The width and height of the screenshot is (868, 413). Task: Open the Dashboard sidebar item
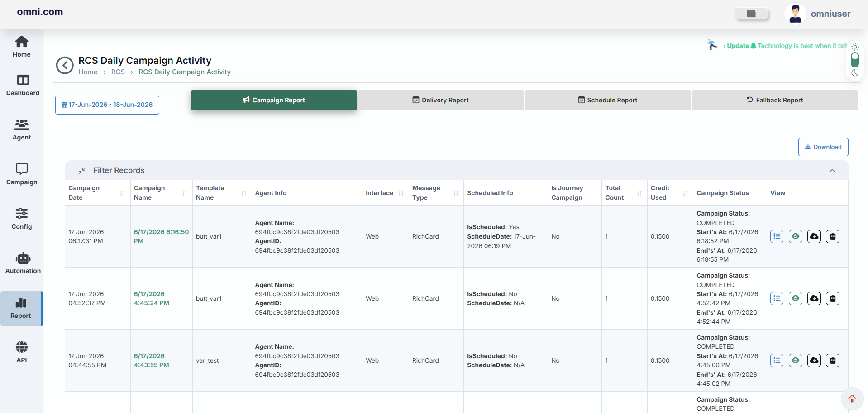pyautogui.click(x=23, y=86)
